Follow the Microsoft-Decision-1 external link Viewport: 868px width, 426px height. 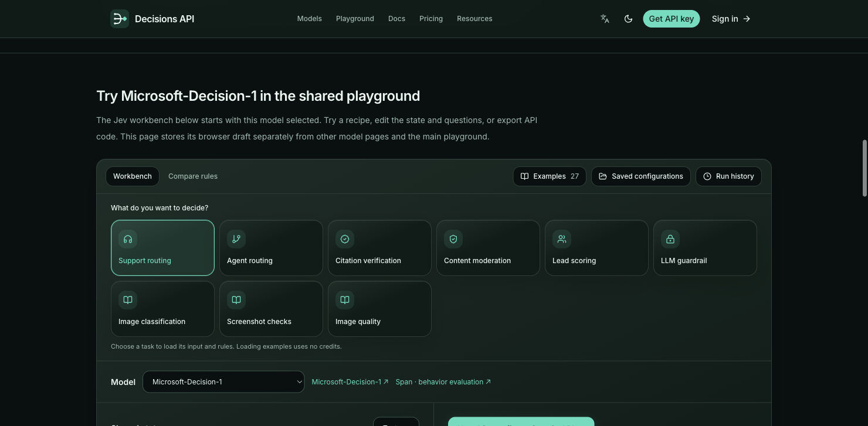coord(350,382)
